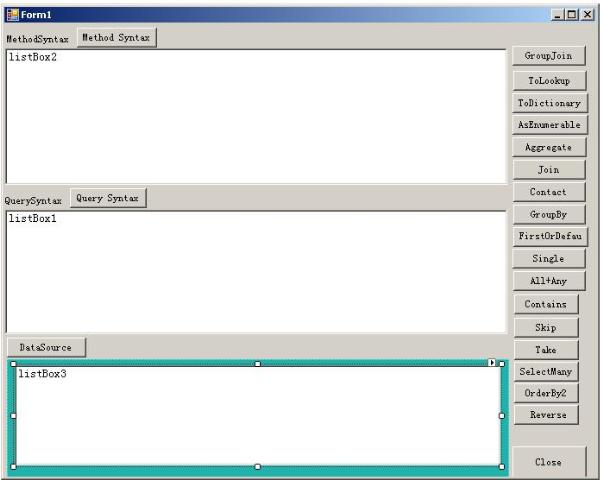Click the Form1 title bar icon
Image resolution: width=603 pixels, height=480 pixels.
(13, 15)
